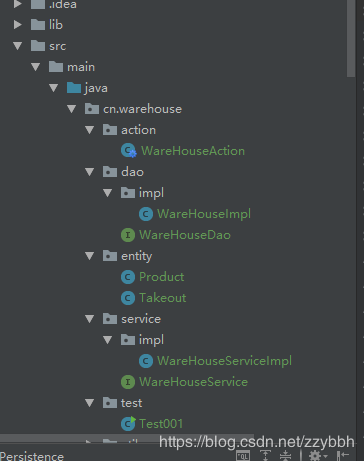
Task: Click the Product class icon
Action: pos(128,277)
